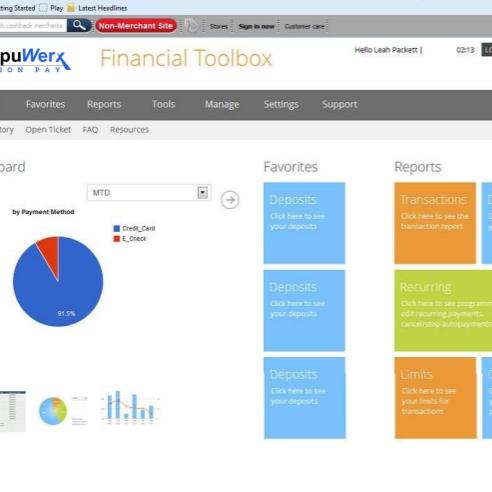Screen dimensions: 492x492
Task: Click the MTD dropdown arrow
Action: (x=202, y=192)
